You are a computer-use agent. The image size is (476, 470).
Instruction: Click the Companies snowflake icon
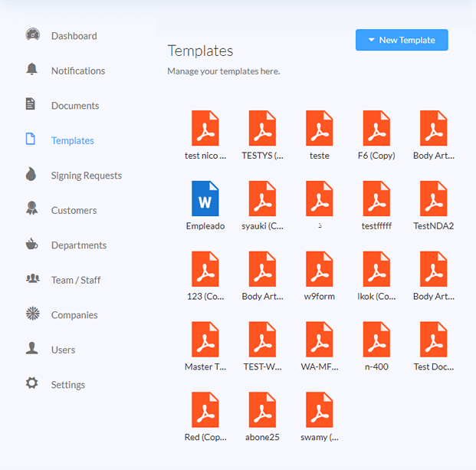(x=33, y=314)
